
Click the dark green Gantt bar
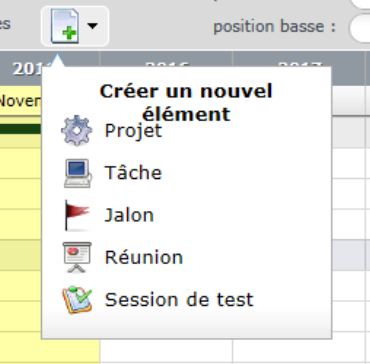[21, 129]
